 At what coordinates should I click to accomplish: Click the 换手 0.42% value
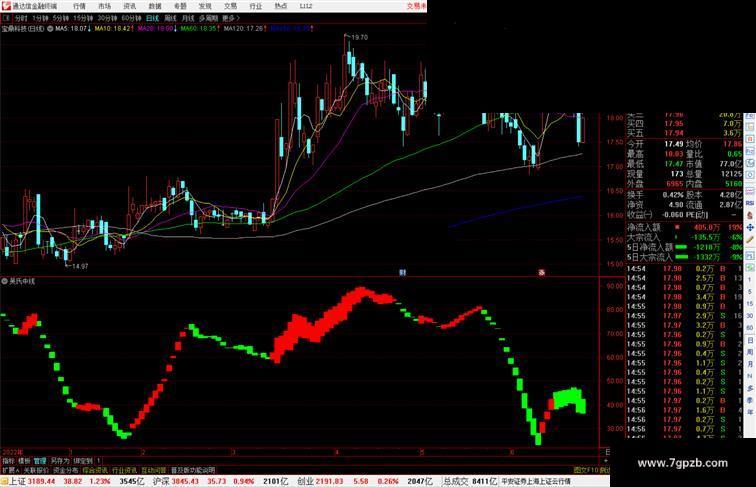pyautogui.click(x=673, y=195)
